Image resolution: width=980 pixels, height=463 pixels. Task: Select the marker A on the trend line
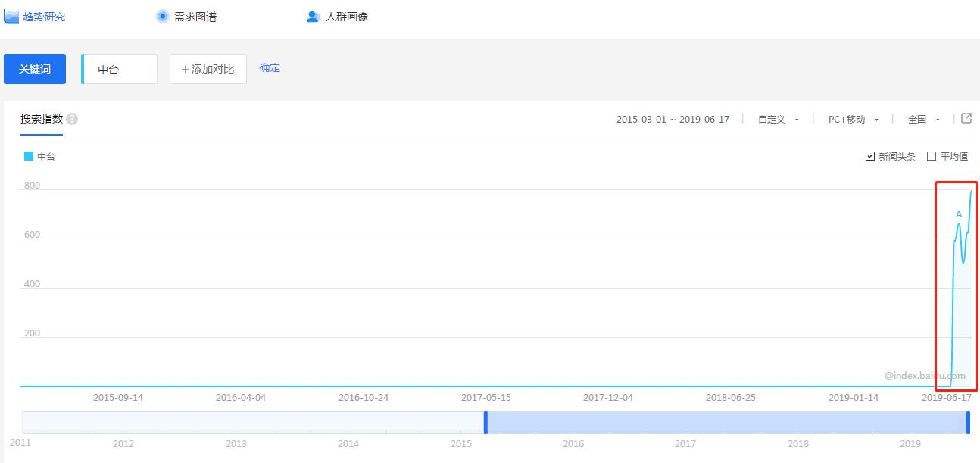pos(959,215)
